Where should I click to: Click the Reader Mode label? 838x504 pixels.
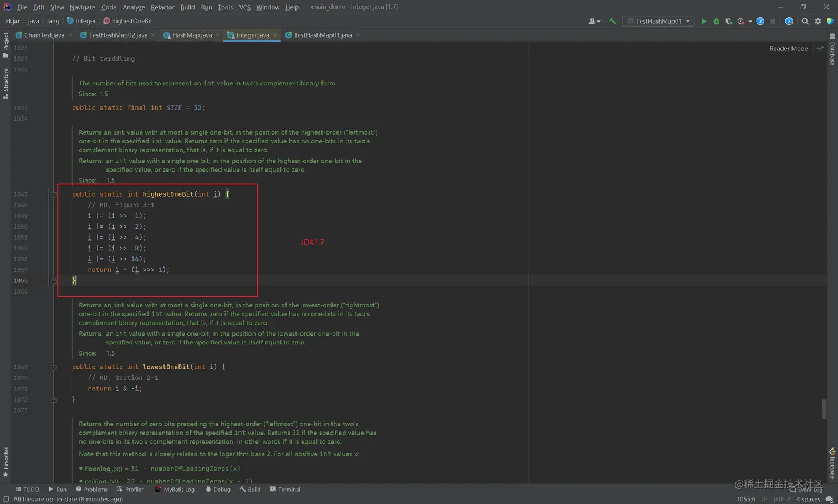pyautogui.click(x=788, y=49)
